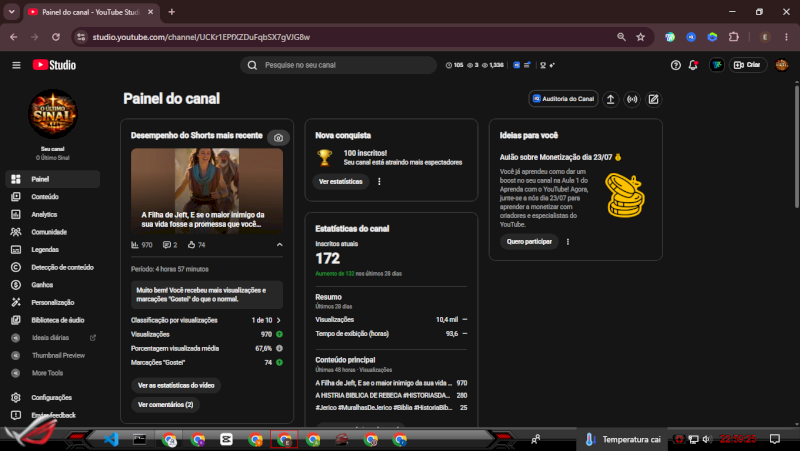Open the help question mark icon
The width and height of the screenshot is (800, 451).
coord(676,65)
